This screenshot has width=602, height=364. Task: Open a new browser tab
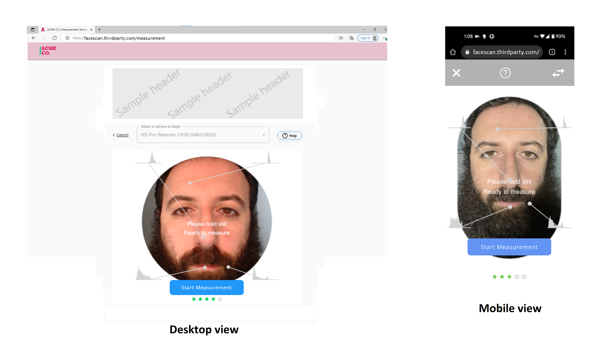(100, 30)
